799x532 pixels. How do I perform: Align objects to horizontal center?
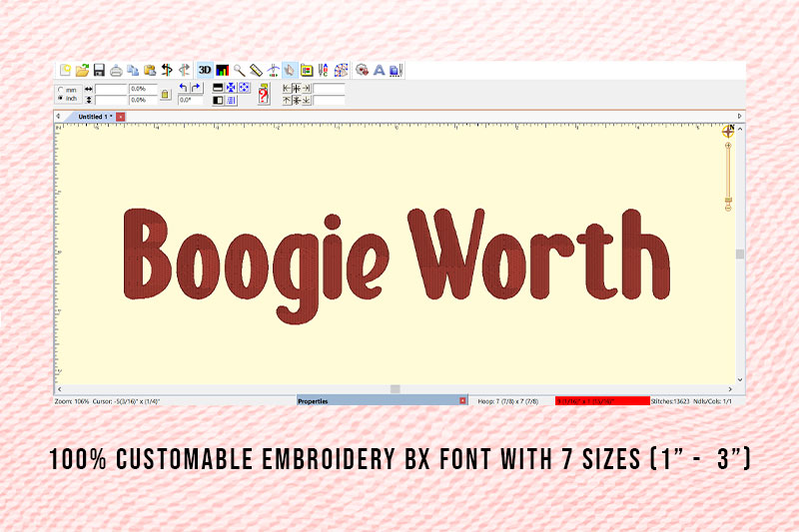tap(297, 88)
